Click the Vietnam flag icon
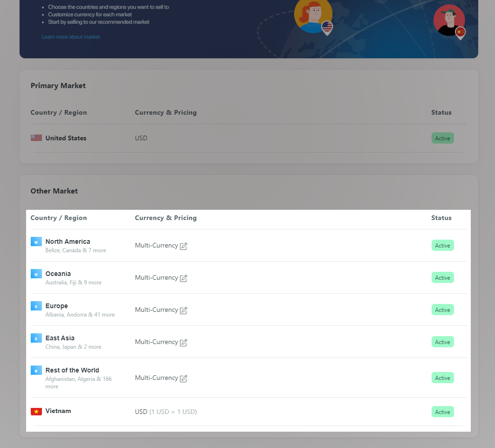 36,411
